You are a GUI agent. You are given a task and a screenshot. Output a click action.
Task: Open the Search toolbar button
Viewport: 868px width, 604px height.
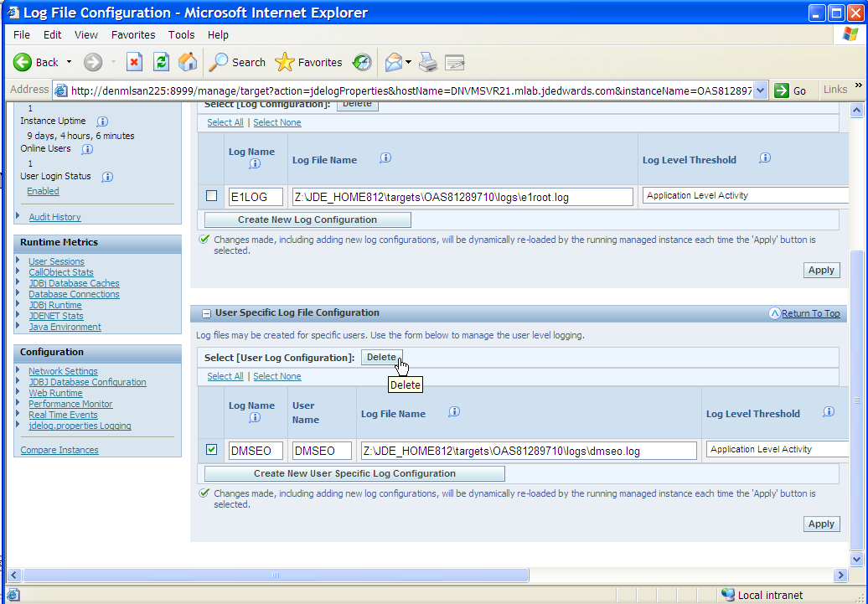(237, 62)
